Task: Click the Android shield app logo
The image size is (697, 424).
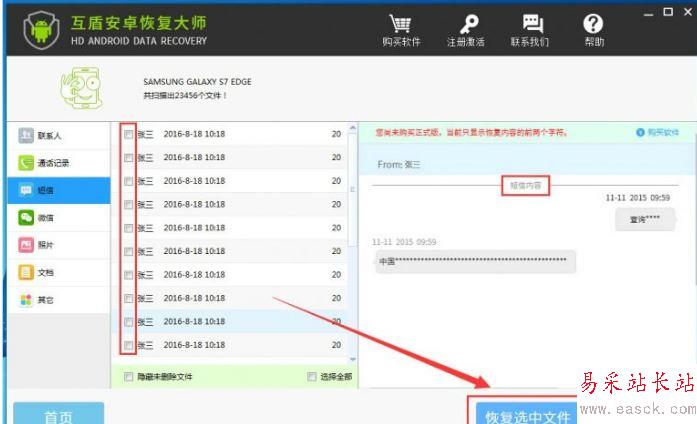Action: [41, 29]
